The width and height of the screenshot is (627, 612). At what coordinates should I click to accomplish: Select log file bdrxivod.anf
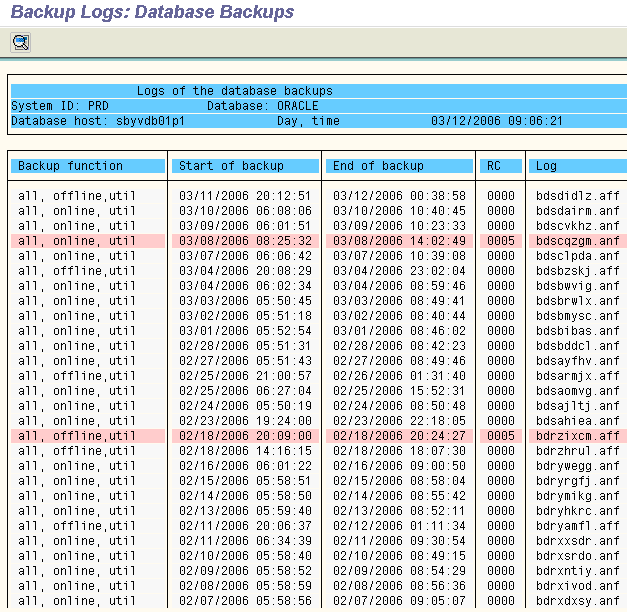(577, 586)
